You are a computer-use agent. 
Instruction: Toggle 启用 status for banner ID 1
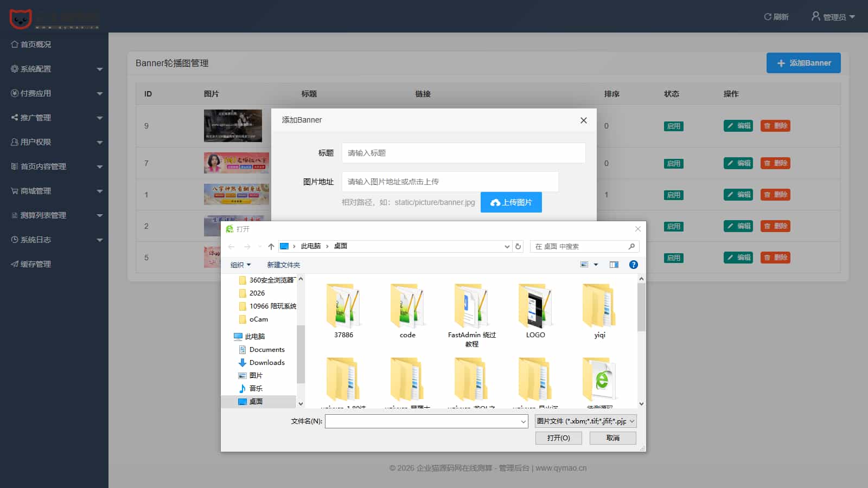[673, 195]
